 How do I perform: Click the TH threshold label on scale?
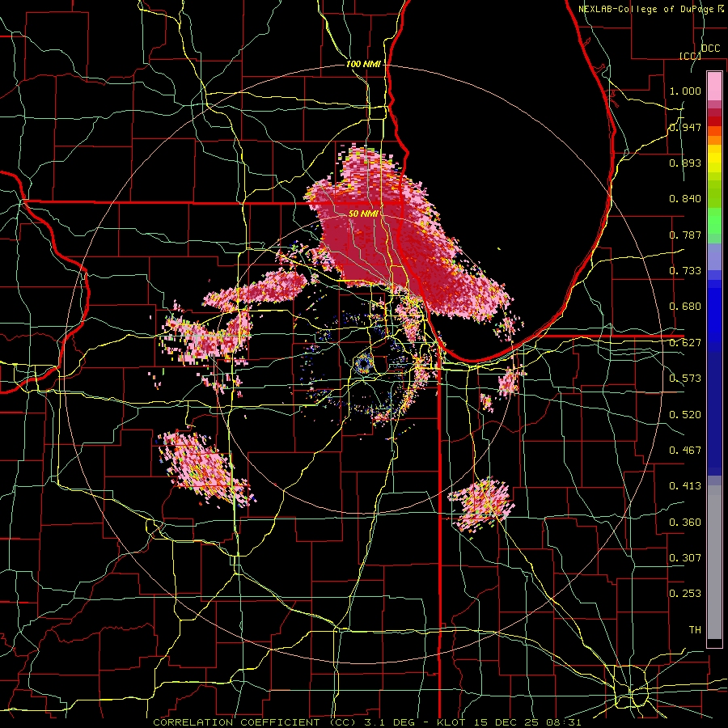pyautogui.click(x=695, y=630)
